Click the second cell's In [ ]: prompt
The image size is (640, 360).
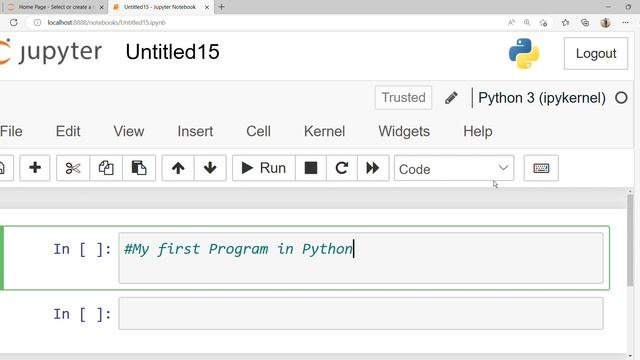(82, 314)
